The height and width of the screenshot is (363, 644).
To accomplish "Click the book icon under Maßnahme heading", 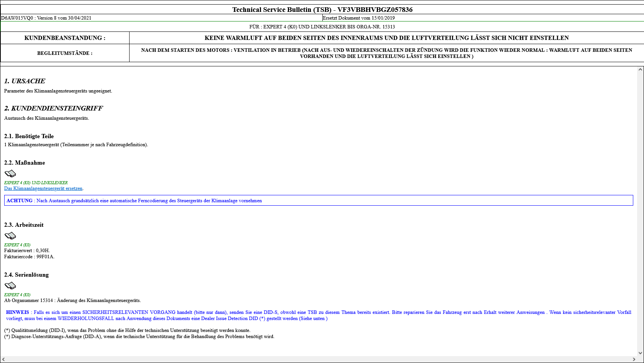I will (x=10, y=173).
